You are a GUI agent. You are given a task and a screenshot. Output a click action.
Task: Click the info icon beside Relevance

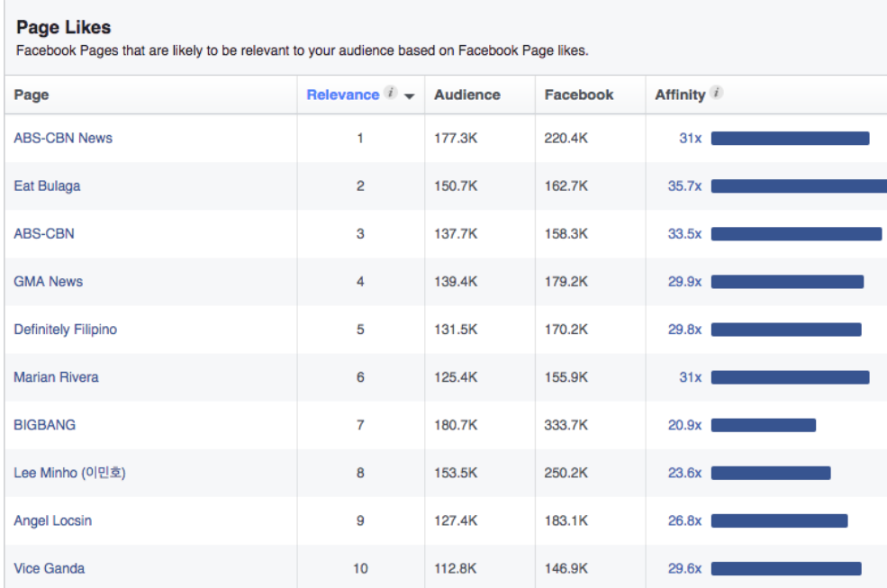pos(390,92)
